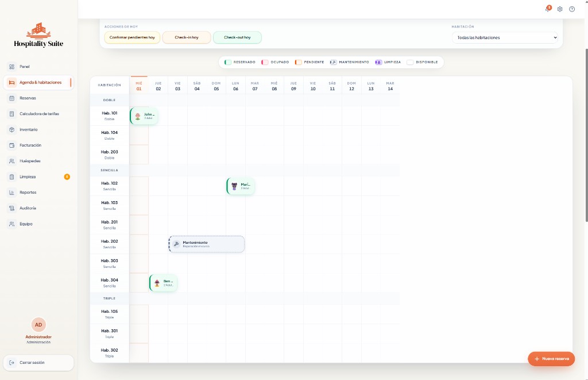The image size is (588, 380).
Task: Click John's guest avatar in Hab. 101
Action: (138, 116)
